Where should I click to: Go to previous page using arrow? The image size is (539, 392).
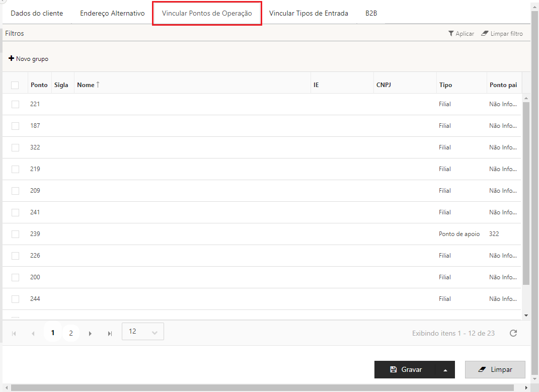click(33, 333)
